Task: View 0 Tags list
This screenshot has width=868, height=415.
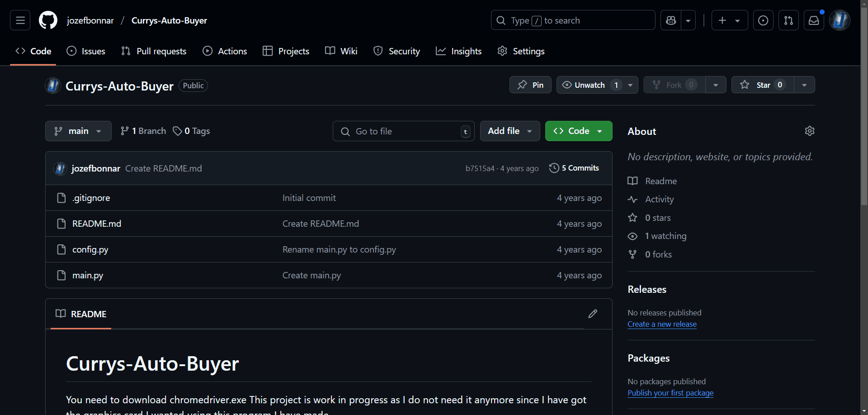Action: click(191, 131)
